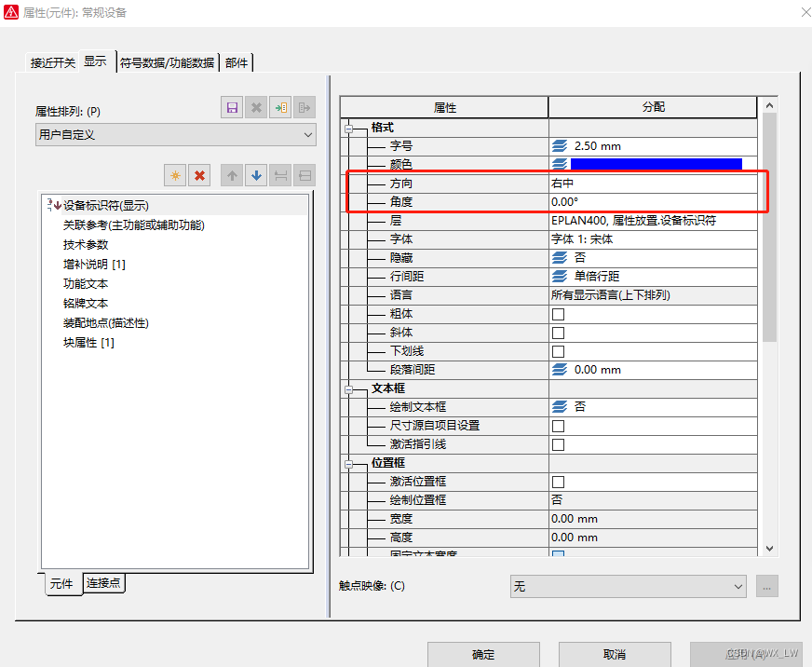
Task: Click the ellipsis button next to 触点映像
Action: pos(767,586)
